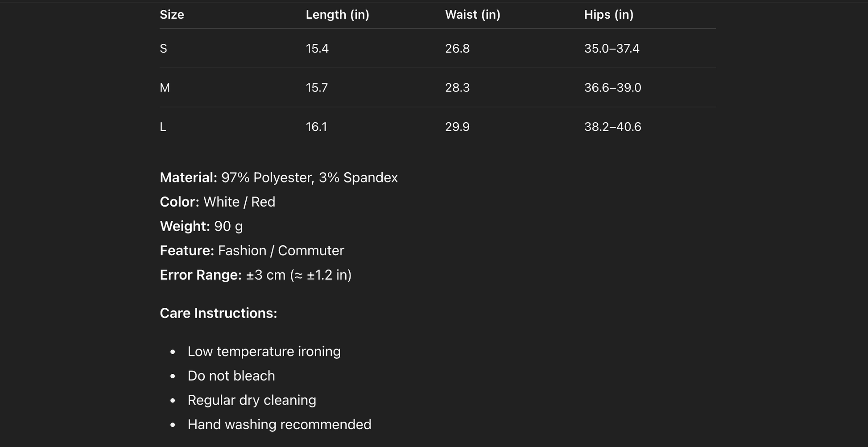Click the Color White / Red line

tap(217, 202)
